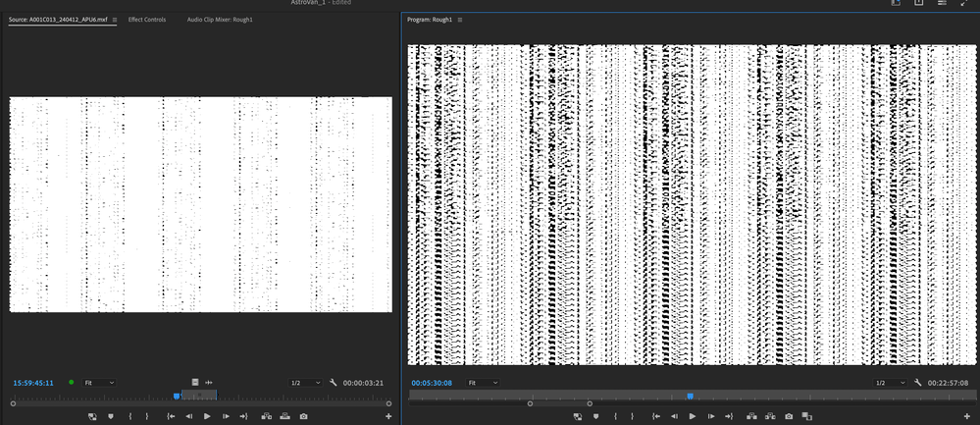Click Overwrite button in Source monitor
This screenshot has height=425, width=980.
284,416
